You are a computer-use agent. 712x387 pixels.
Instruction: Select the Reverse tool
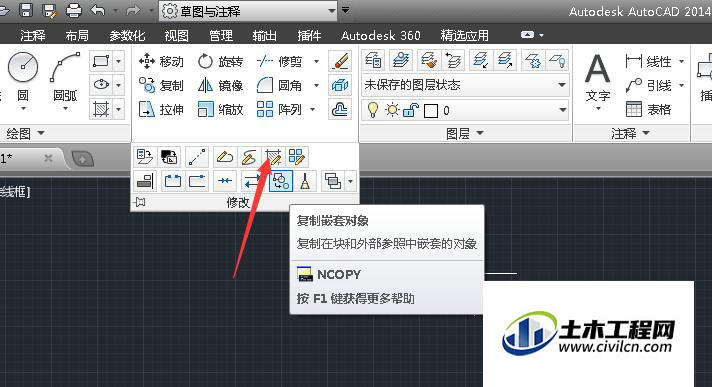click(x=252, y=181)
